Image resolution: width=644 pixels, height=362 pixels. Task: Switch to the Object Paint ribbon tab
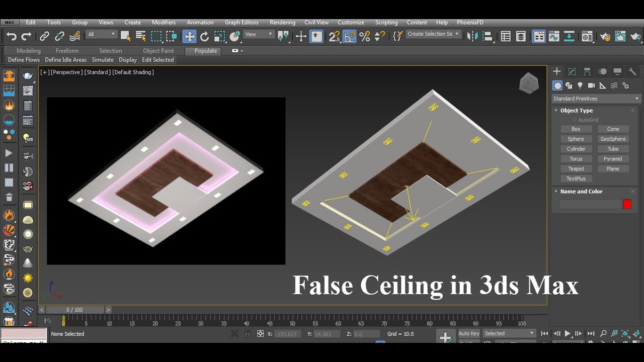pyautogui.click(x=158, y=51)
